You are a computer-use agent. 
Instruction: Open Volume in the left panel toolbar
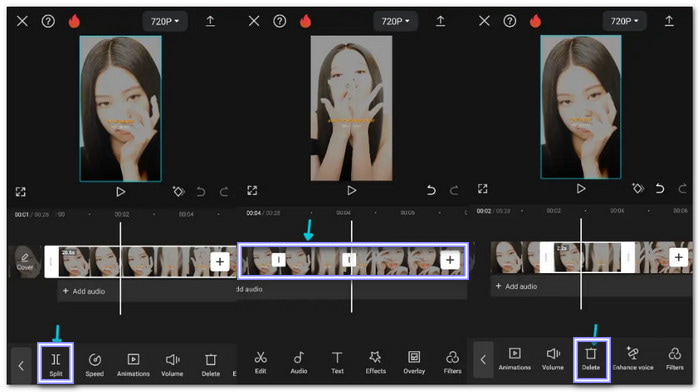172,365
